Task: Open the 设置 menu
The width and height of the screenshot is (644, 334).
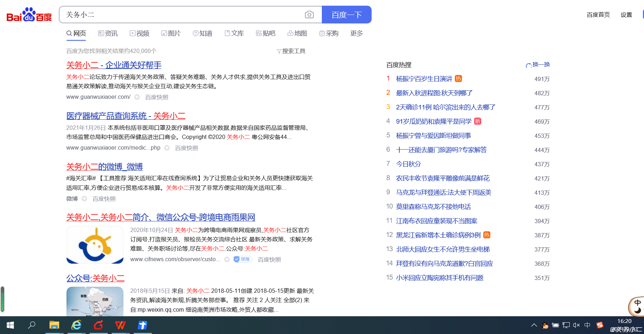Action: [626, 15]
